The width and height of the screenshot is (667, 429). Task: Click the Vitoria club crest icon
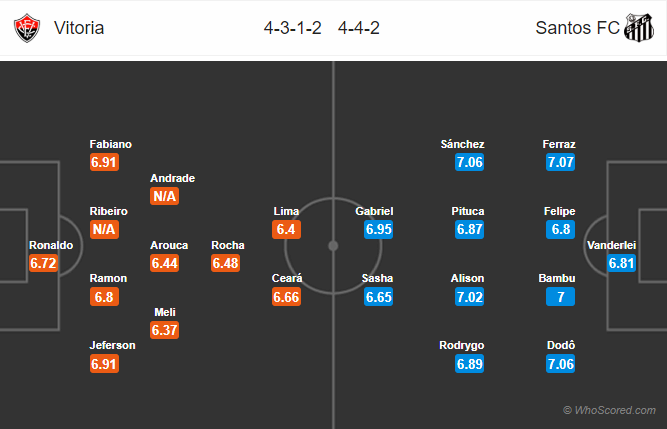[27, 28]
